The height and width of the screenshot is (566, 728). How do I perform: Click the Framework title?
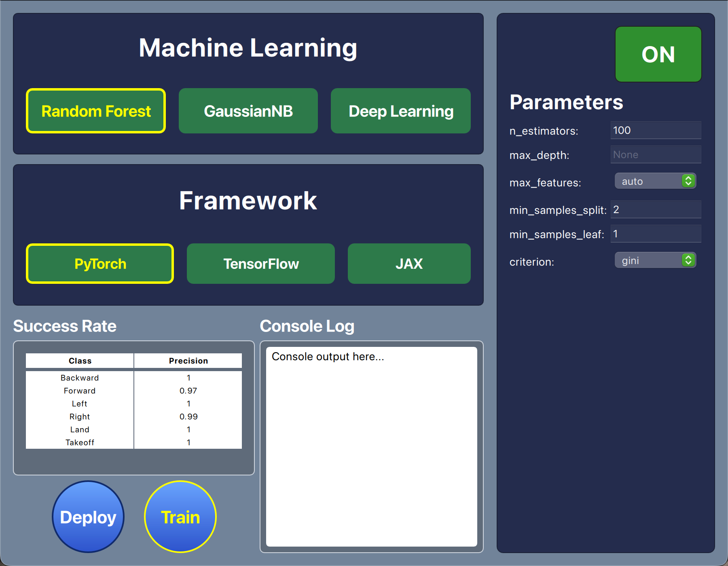pos(248,201)
